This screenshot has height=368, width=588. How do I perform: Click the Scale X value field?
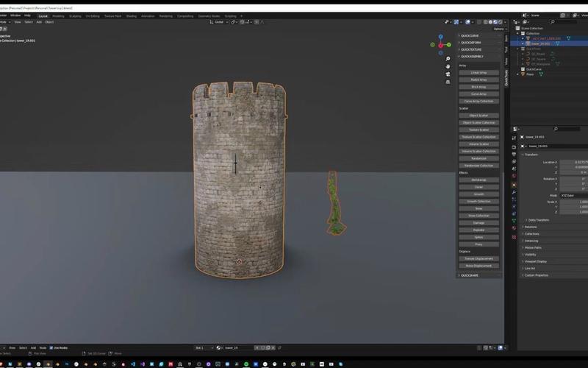(574, 202)
